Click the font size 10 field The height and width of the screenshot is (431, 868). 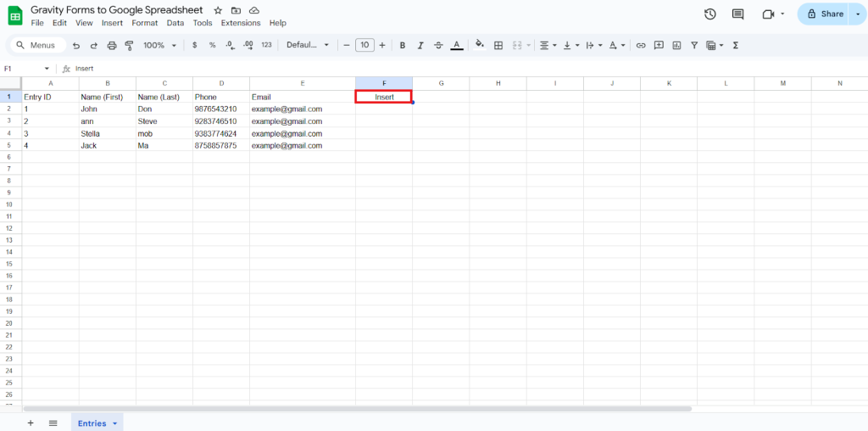click(x=364, y=46)
